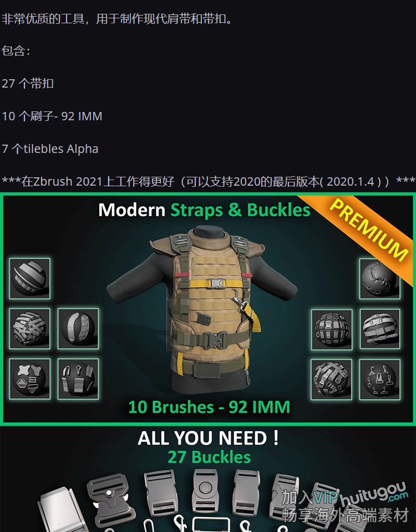
Task: Click the side-release buckle with round center button
Action: [205, 490]
